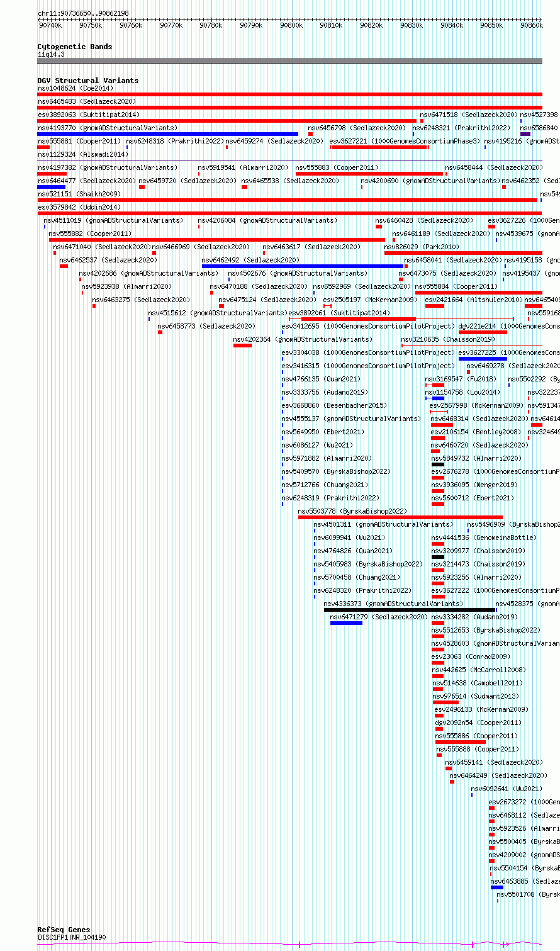Image resolution: width=560 pixels, height=951 pixels.
Task: Click the black bar under nsv5849732 (Almarri2020)
Action: tap(438, 464)
